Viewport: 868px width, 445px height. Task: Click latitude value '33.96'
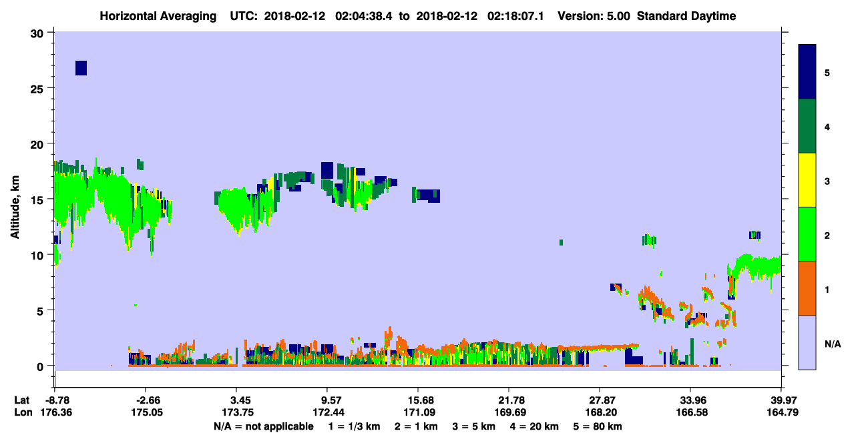(690, 400)
